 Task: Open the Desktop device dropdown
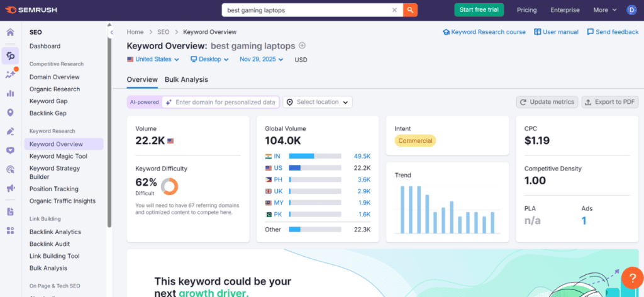[x=209, y=59]
